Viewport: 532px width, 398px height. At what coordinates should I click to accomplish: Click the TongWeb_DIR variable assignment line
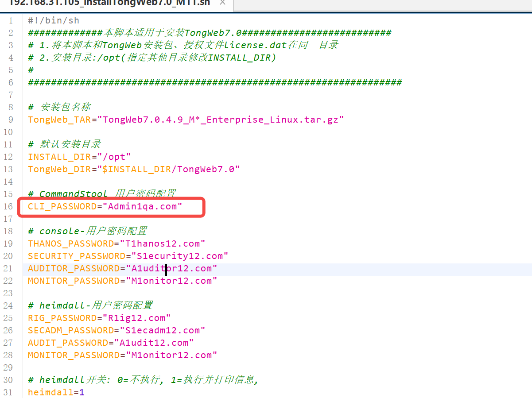(x=134, y=169)
